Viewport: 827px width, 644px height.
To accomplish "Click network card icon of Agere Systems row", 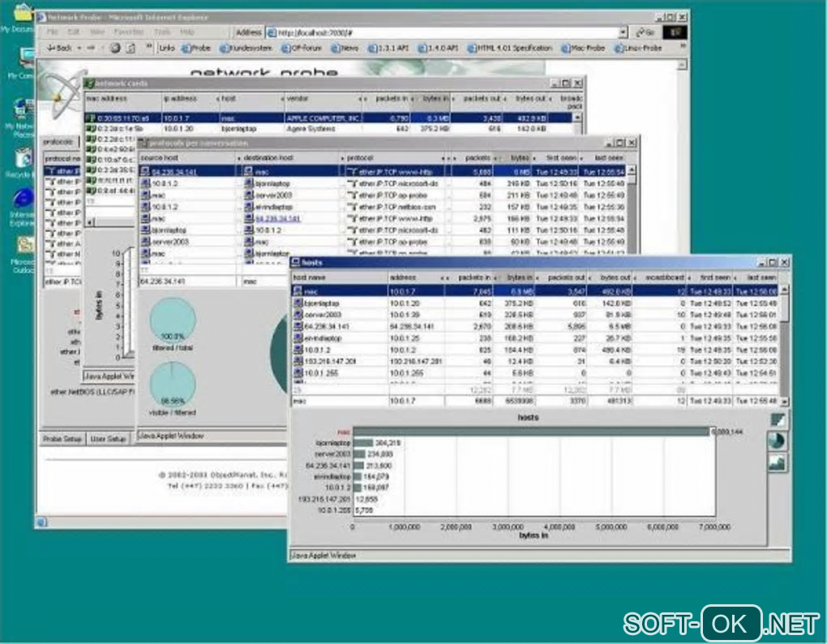I will point(91,128).
